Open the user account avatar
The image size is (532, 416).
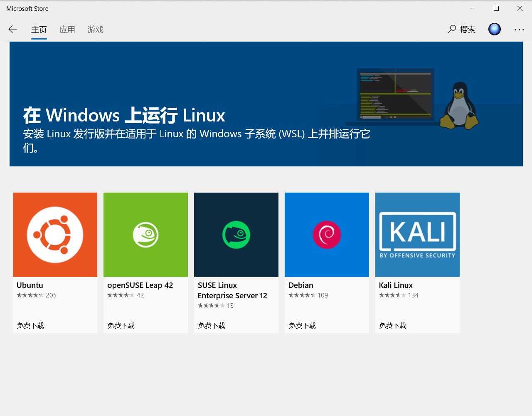tap(495, 29)
